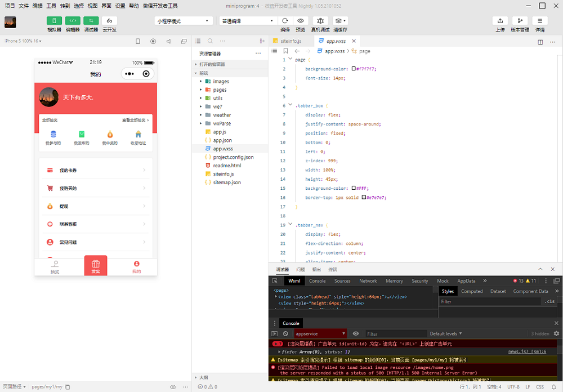The height and width of the screenshot is (392, 563).
Task: Click the 真机调试 remote debug icon
Action: click(x=320, y=21)
